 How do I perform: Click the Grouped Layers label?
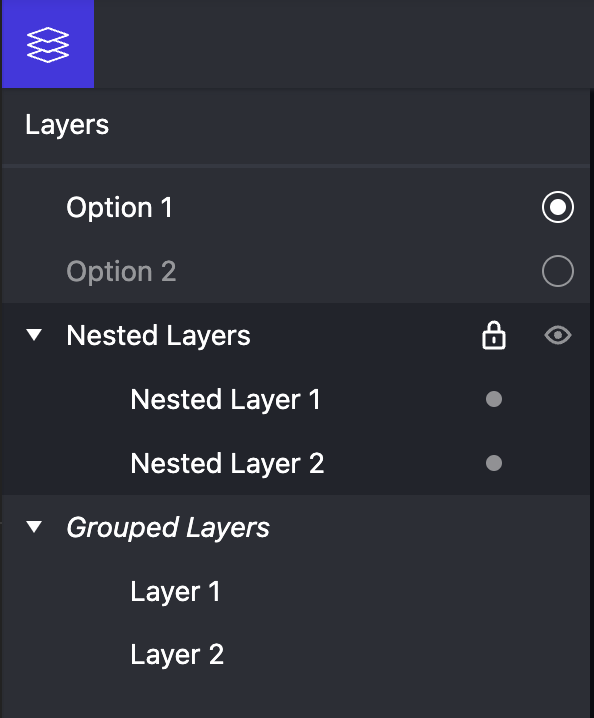tap(168, 528)
